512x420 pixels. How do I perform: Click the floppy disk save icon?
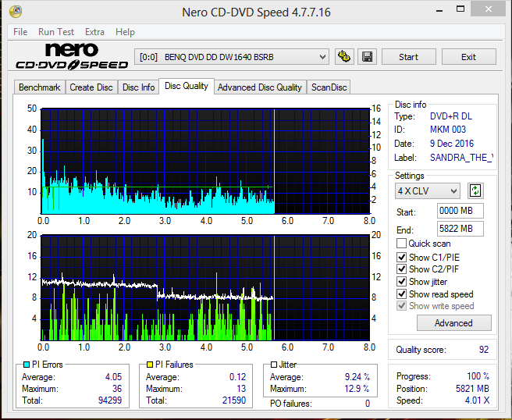pyautogui.click(x=368, y=57)
